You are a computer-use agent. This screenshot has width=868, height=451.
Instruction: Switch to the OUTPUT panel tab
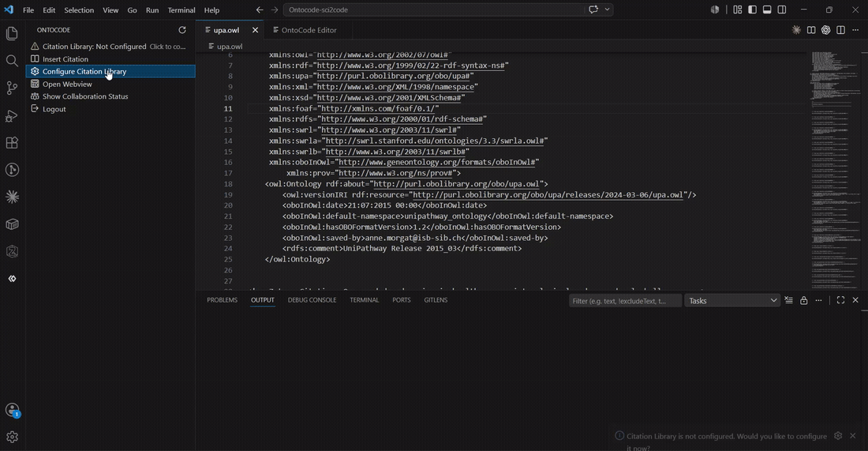click(263, 299)
